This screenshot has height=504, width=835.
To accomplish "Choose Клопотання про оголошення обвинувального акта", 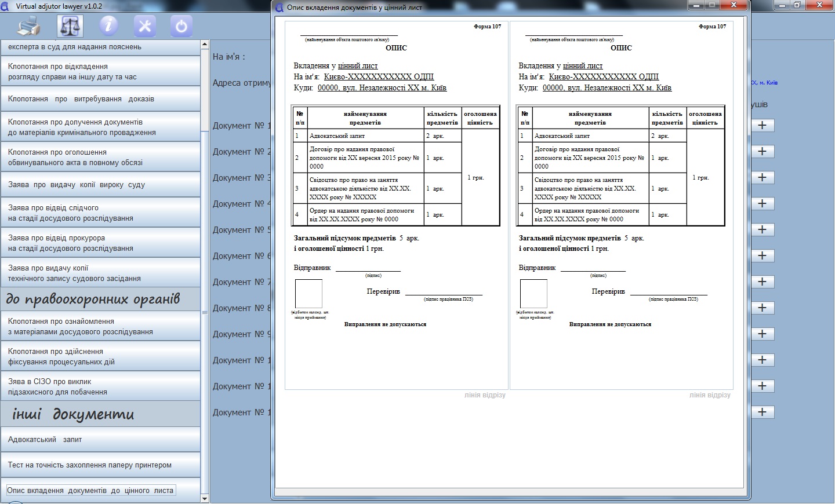I will [100, 158].
